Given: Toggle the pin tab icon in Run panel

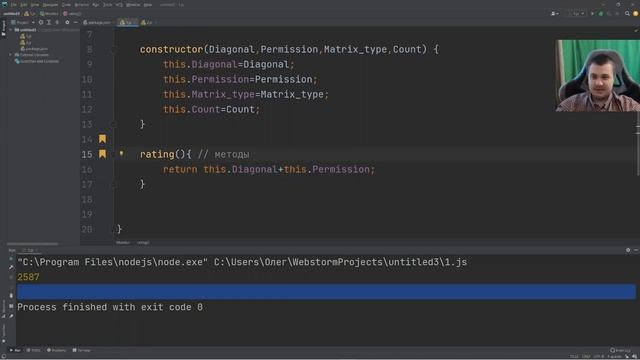Looking at the screenshot, I should pos(11,316).
